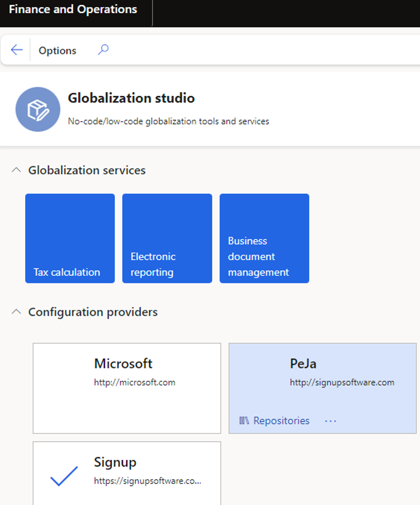Image resolution: width=420 pixels, height=505 pixels.
Task: Click the Finance and Operations title
Action: [73, 9]
